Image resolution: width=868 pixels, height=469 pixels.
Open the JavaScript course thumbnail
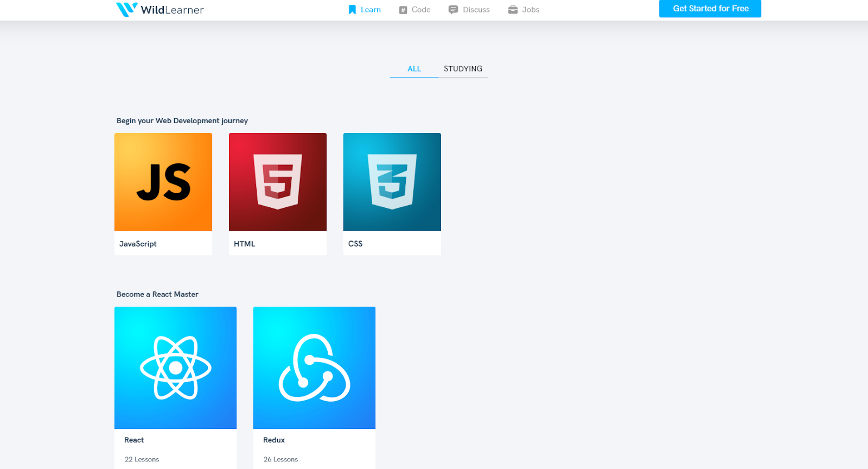163,182
